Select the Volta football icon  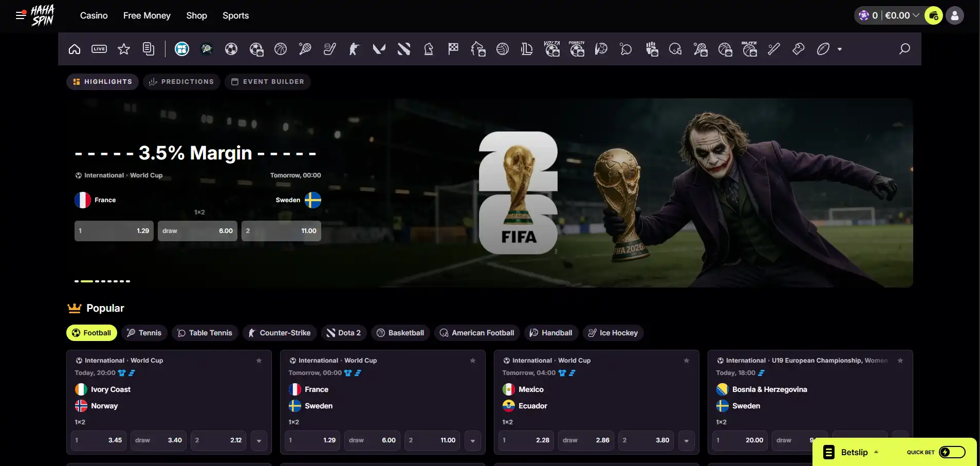pyautogui.click(x=552, y=49)
